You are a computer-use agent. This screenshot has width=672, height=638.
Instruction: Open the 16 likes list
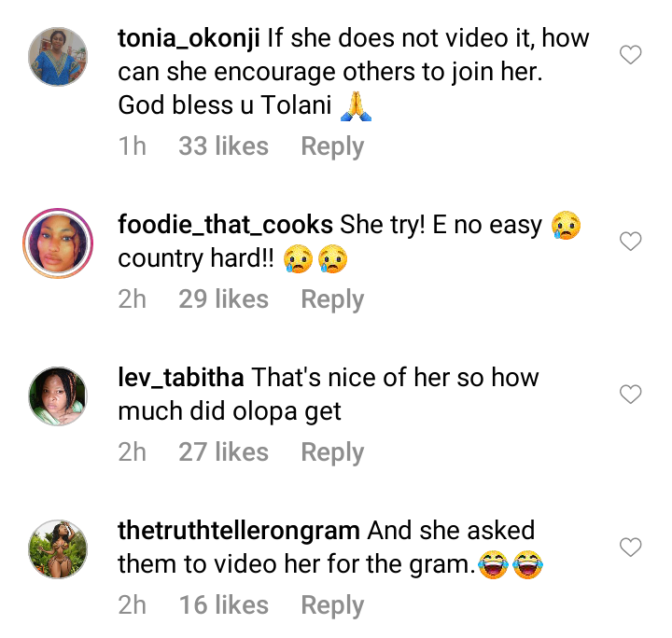223,605
